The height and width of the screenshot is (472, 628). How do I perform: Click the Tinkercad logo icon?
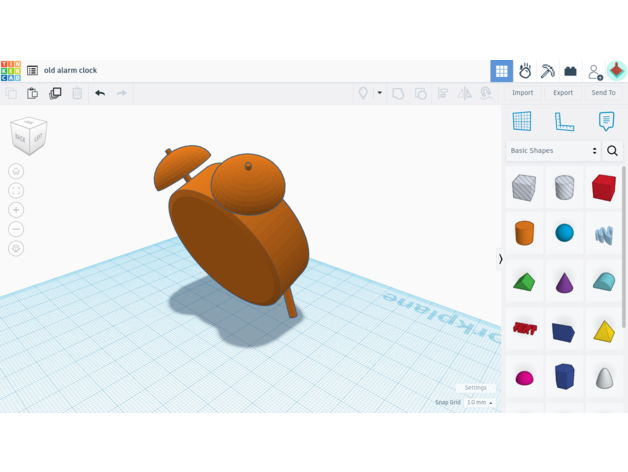(x=11, y=70)
